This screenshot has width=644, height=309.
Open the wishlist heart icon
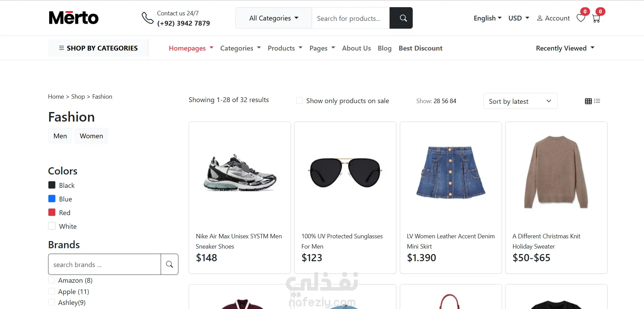point(581,18)
